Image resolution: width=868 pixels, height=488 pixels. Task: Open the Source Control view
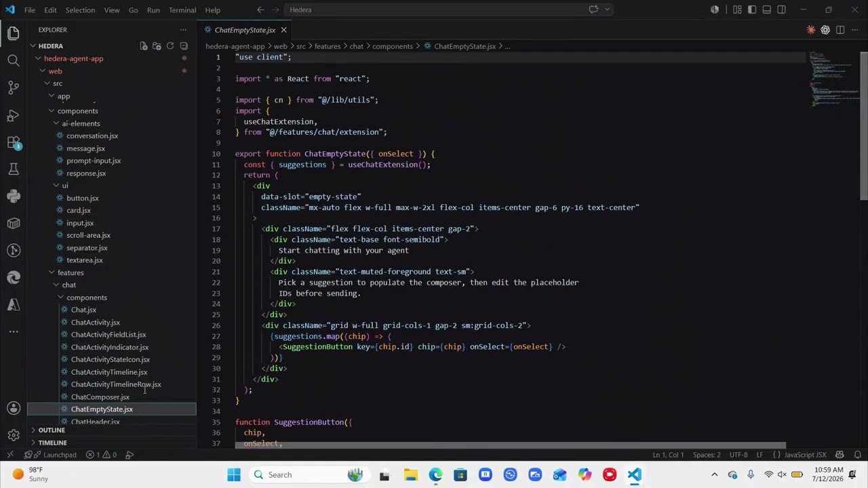(14, 87)
